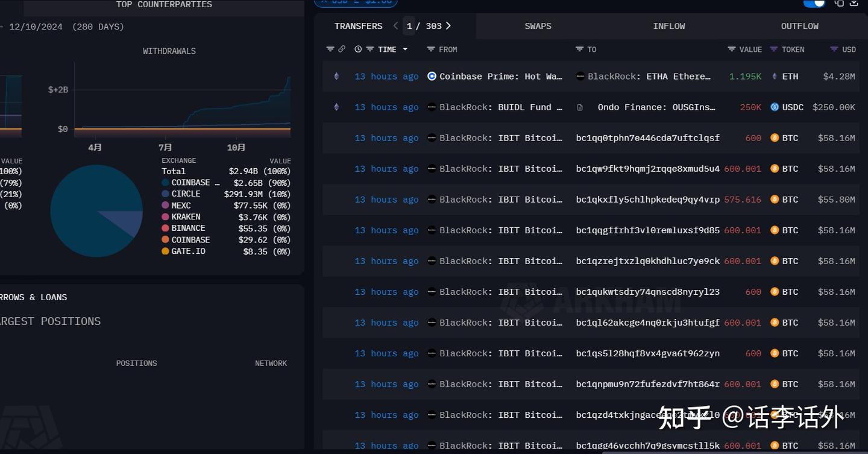Viewport: 868px width, 454px height.
Task: Click the BlackRock logo on the BUIDL Fund row
Action: click(x=432, y=107)
